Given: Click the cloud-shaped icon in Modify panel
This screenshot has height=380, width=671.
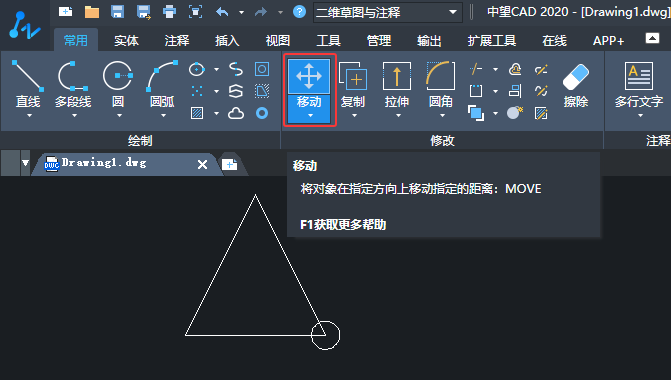Looking at the screenshot, I should 515,69.
